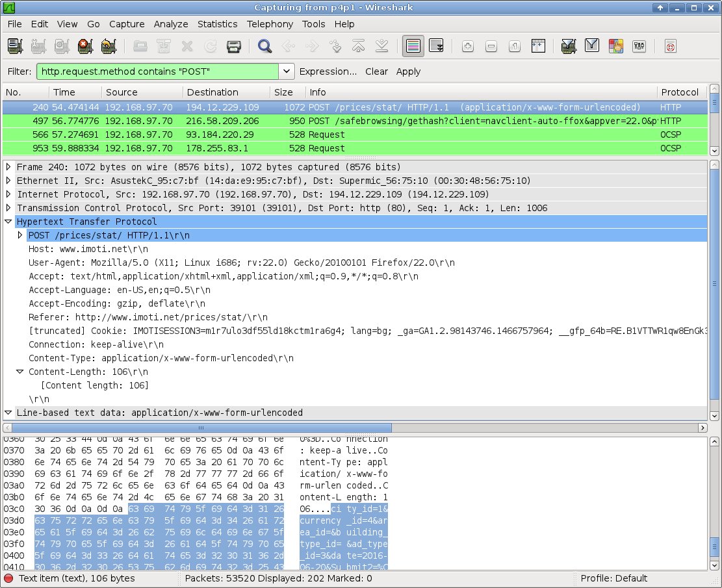Stop the running capture icon

coord(85,46)
